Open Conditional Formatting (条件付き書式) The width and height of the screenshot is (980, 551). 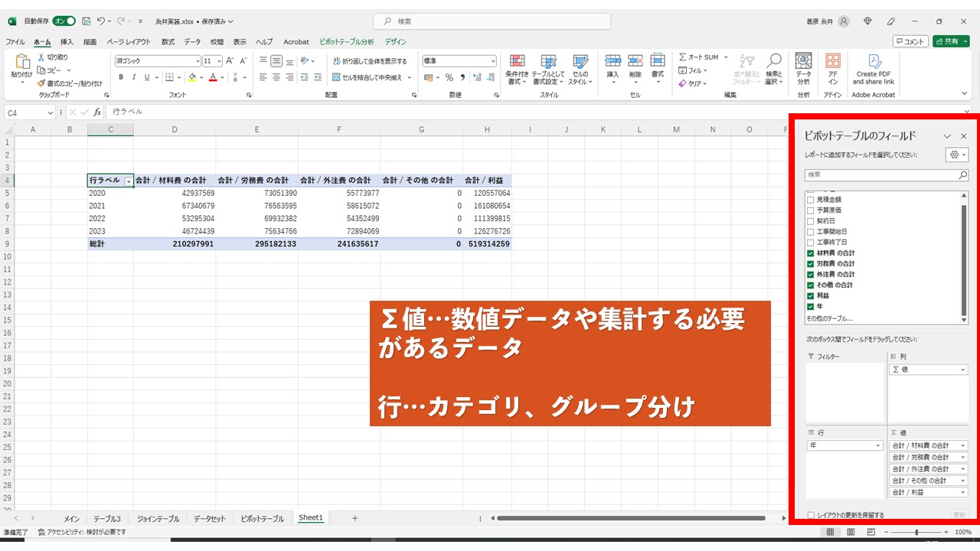[518, 69]
